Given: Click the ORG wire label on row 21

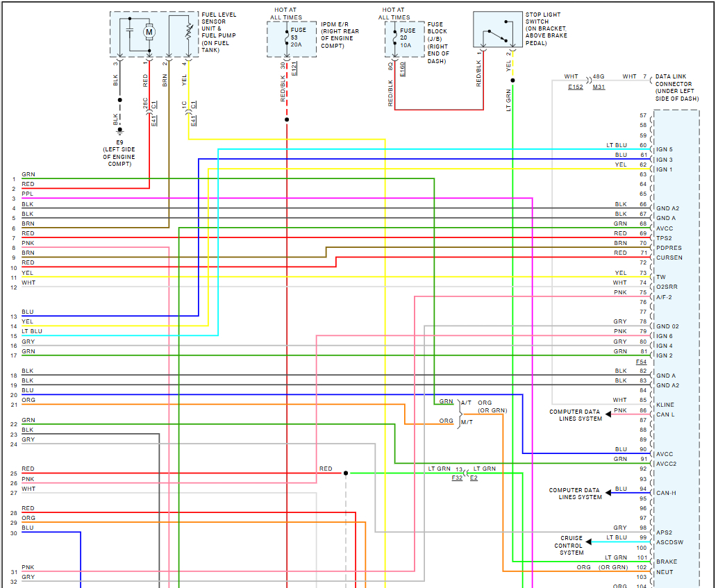Looking at the screenshot, I should pos(28,400).
